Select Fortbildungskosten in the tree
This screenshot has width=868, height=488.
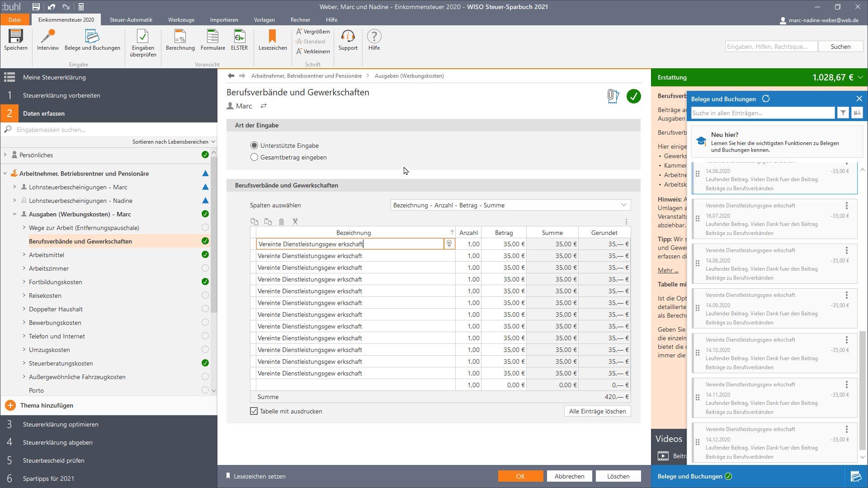point(56,282)
